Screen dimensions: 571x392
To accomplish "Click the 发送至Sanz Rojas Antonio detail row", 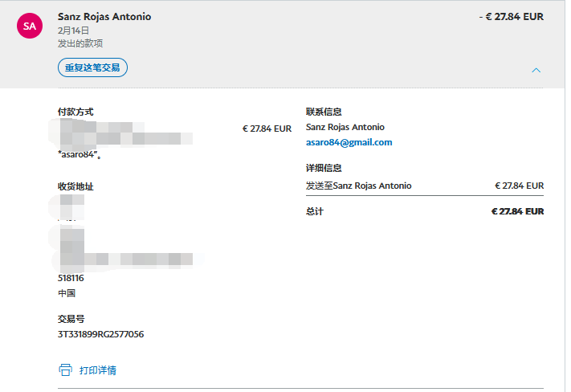I will click(358, 186).
